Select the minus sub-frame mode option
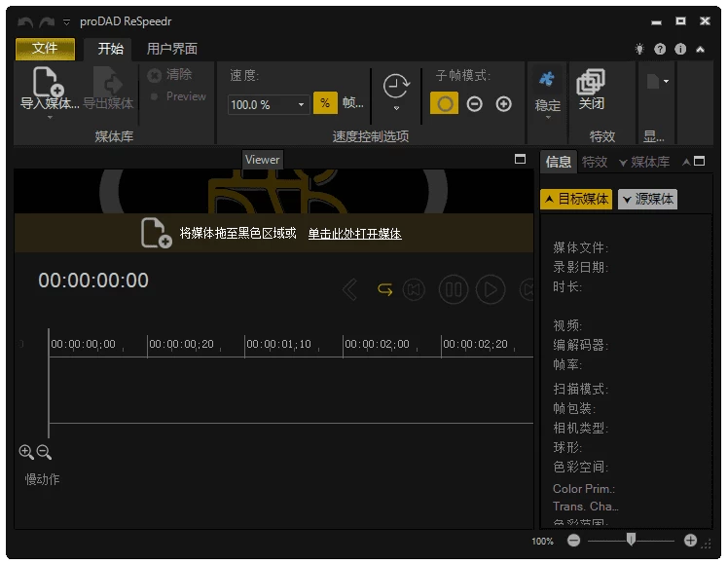This screenshot has width=728, height=564. pyautogui.click(x=474, y=103)
